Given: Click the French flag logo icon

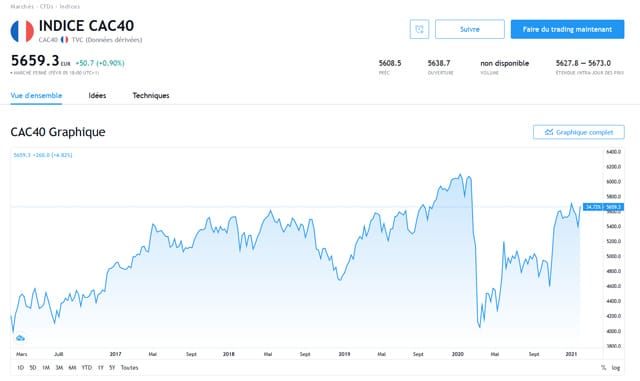Looking at the screenshot, I should pyautogui.click(x=22, y=31).
